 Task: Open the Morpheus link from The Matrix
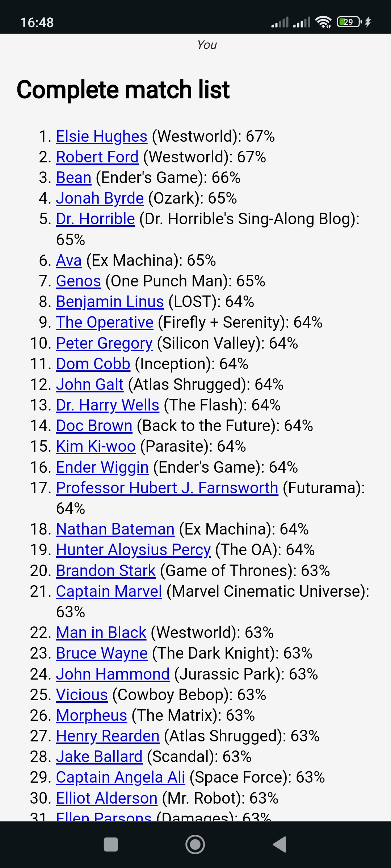[92, 716]
